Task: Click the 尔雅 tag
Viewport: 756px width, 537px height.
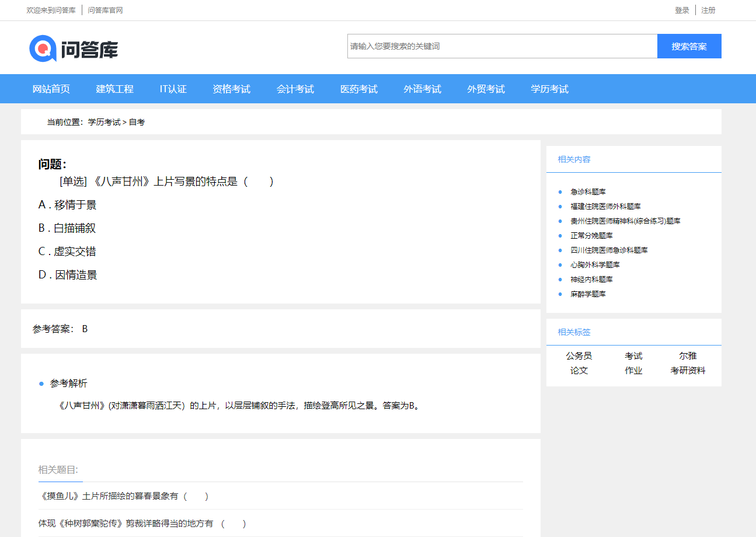Action: point(688,355)
